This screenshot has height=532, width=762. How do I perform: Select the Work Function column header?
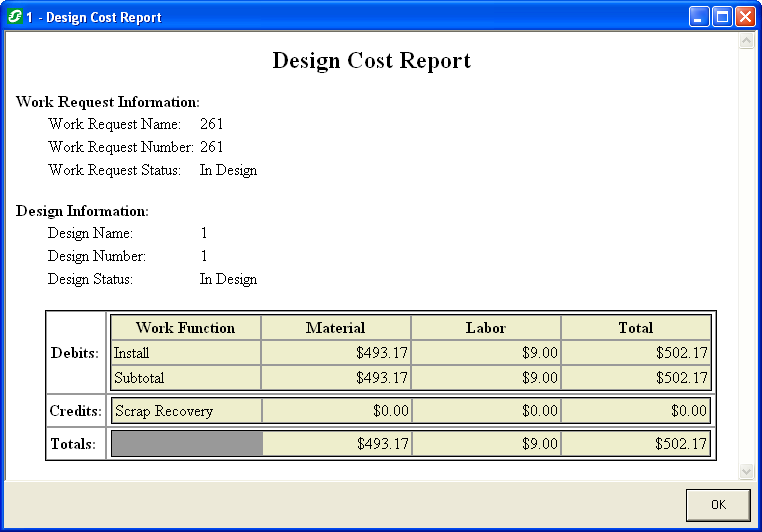pyautogui.click(x=185, y=328)
